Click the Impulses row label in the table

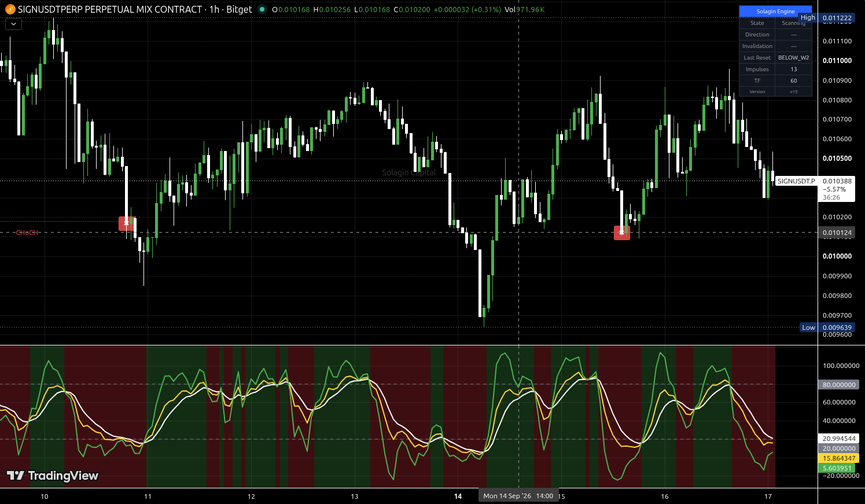[x=757, y=69]
